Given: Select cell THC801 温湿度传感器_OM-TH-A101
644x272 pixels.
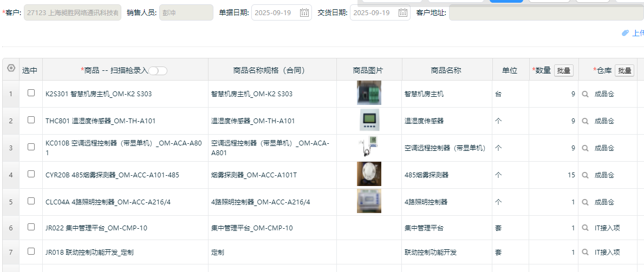Looking at the screenshot, I should 125,121.
